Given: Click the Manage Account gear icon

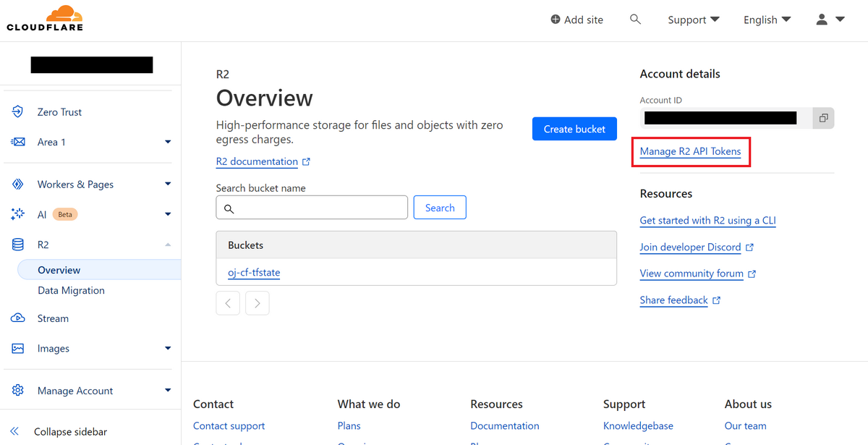Looking at the screenshot, I should (18, 391).
